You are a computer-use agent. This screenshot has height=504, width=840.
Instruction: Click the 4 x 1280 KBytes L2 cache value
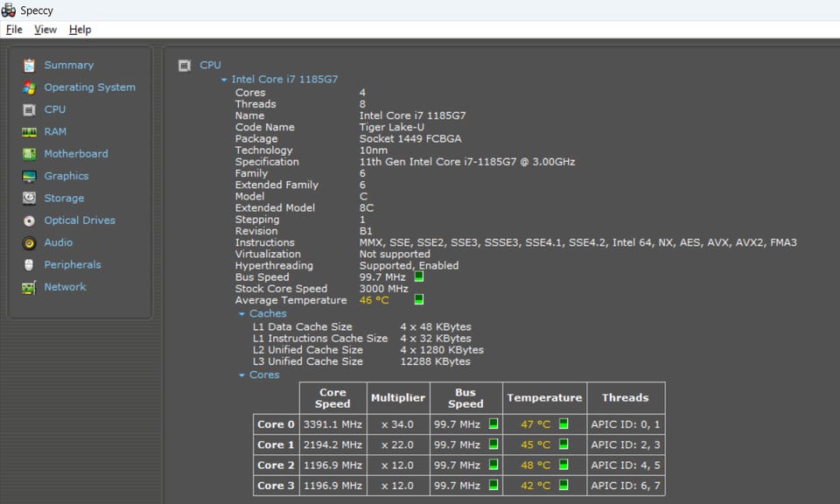(x=441, y=350)
